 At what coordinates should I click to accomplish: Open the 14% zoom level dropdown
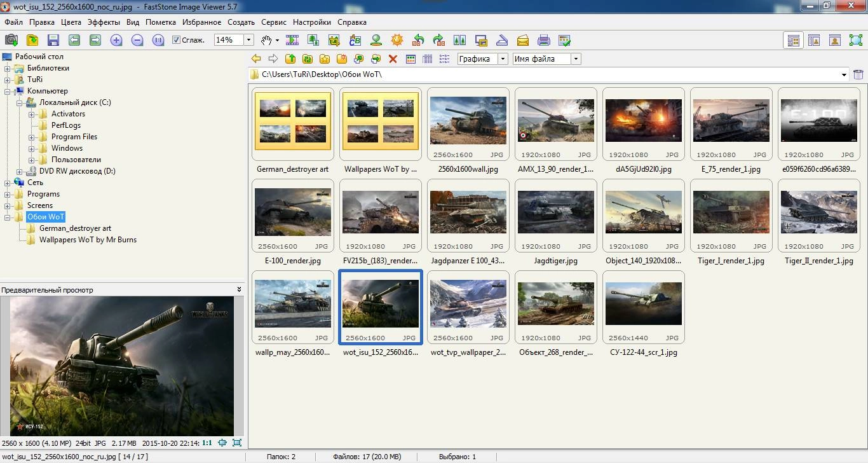(248, 40)
